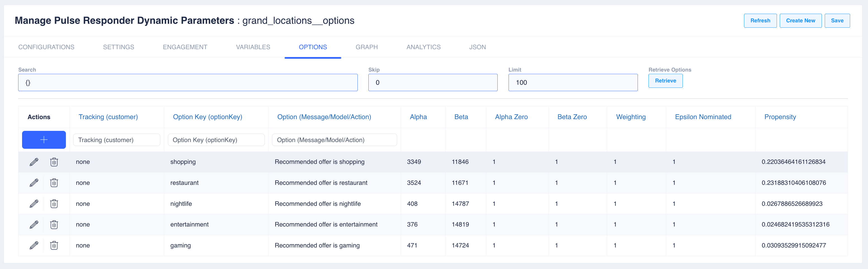
Task: Switch to the GRAPH tab
Action: [x=366, y=47]
